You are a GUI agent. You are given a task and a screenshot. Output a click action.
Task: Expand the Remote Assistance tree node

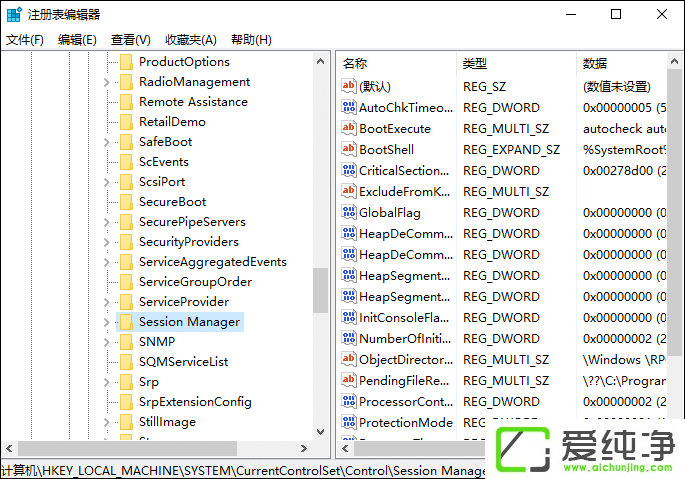point(107,102)
